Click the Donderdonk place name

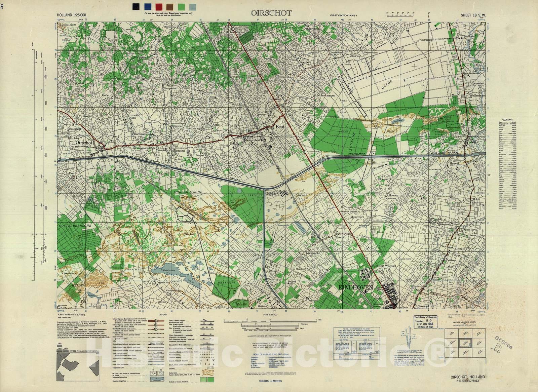[311, 29]
